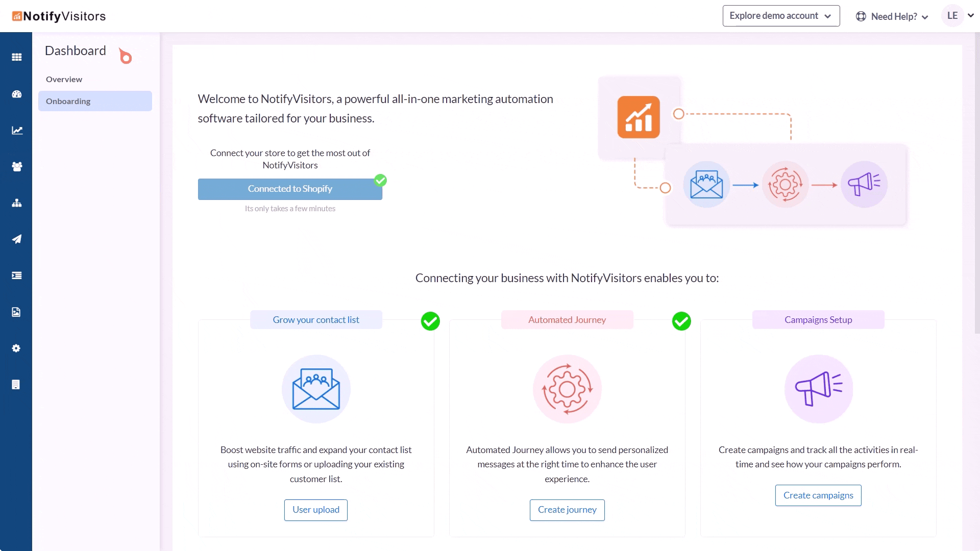Image resolution: width=980 pixels, height=551 pixels.
Task: Click 'Connect your store to get the most' text
Action: (290, 159)
